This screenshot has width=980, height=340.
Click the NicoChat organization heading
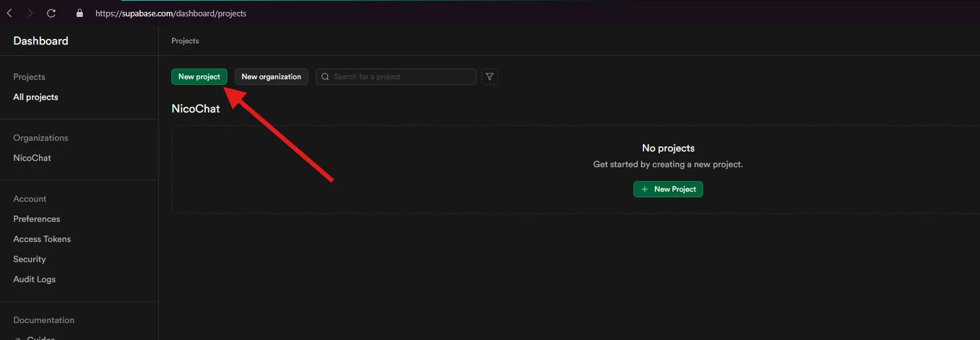[x=196, y=109]
